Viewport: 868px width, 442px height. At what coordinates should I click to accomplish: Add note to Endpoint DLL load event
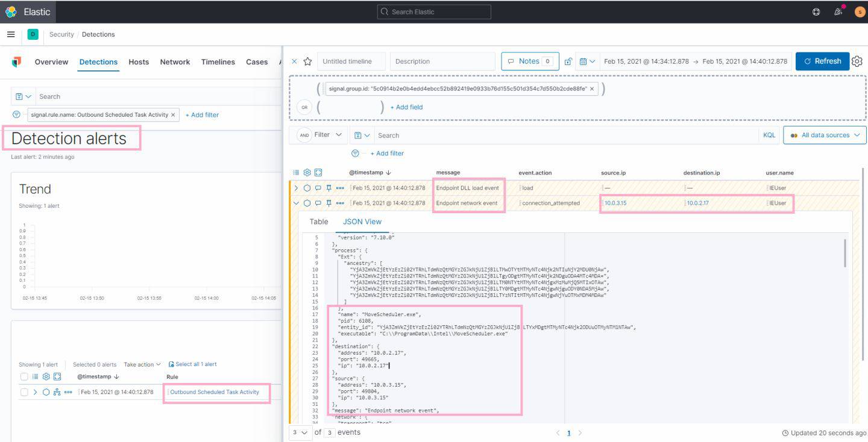point(317,188)
